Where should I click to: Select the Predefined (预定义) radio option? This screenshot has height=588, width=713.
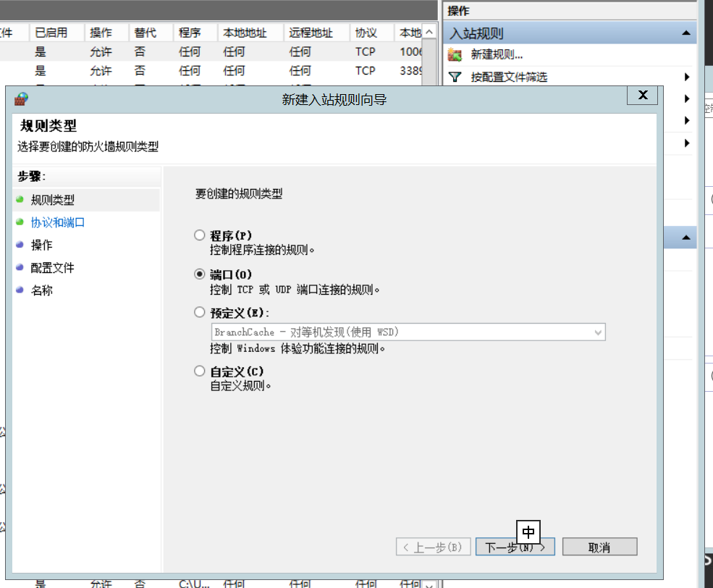coord(200,312)
